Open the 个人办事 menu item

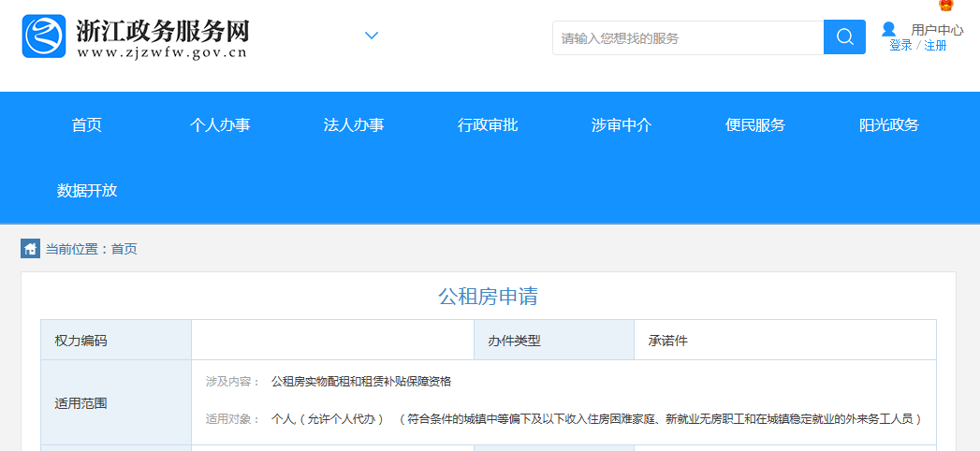pos(220,125)
